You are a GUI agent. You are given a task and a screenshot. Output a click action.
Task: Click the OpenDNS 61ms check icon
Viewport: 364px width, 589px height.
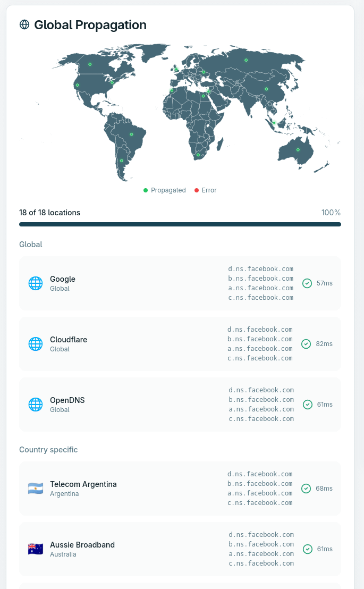308,405
